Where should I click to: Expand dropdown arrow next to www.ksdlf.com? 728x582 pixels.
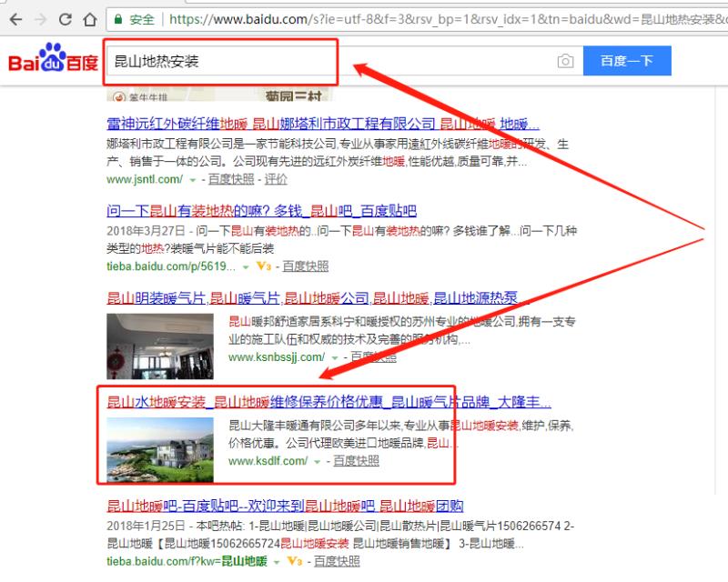click(318, 462)
